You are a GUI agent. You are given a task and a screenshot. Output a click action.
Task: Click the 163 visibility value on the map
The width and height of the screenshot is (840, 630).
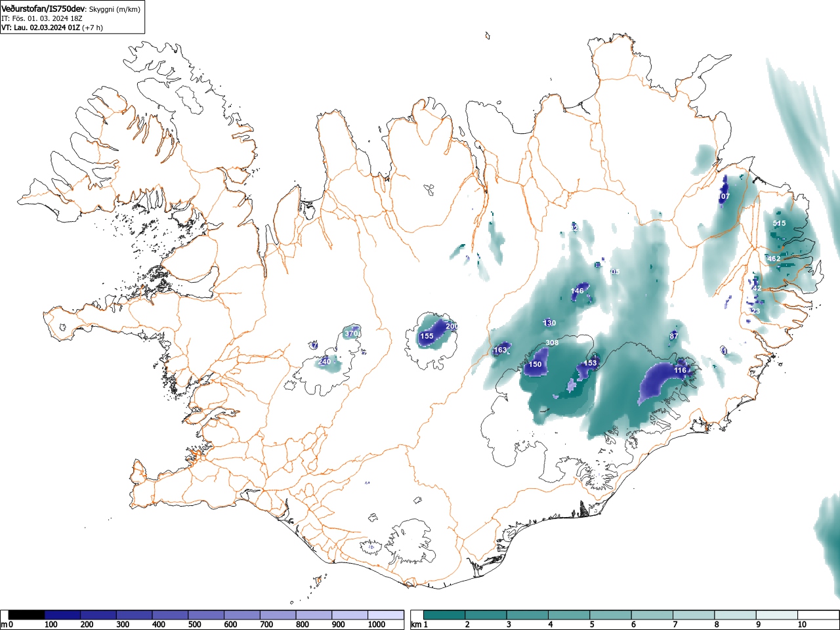point(500,350)
